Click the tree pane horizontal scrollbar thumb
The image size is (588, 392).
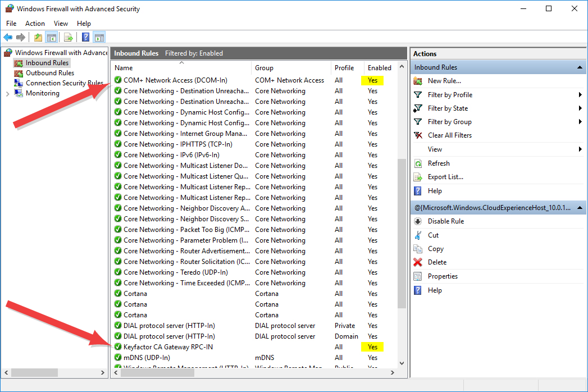coord(34,372)
